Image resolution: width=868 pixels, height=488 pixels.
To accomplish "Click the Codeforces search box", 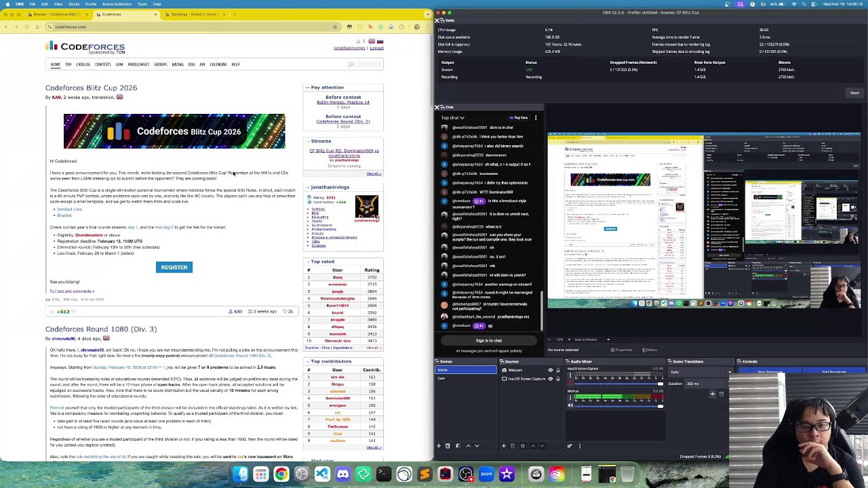I will tap(365, 64).
